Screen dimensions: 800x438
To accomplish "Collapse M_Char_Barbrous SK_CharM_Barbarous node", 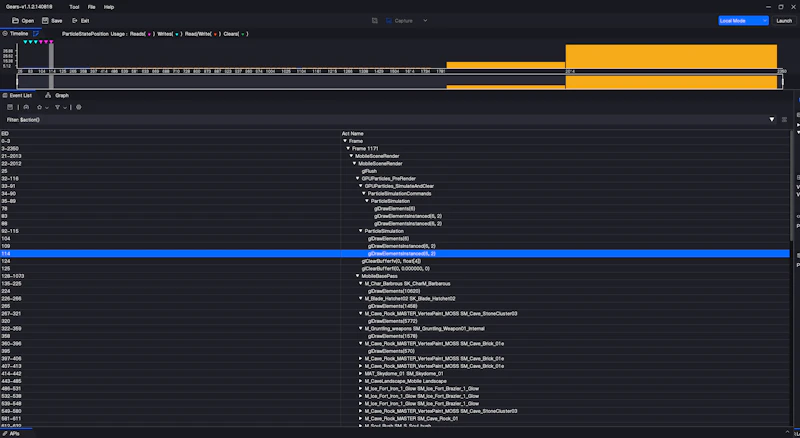I will coord(360,283).
